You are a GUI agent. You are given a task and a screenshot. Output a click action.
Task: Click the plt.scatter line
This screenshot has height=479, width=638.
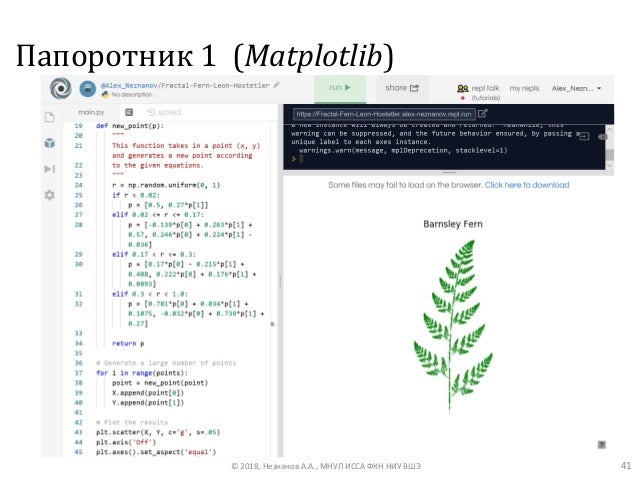point(158,432)
